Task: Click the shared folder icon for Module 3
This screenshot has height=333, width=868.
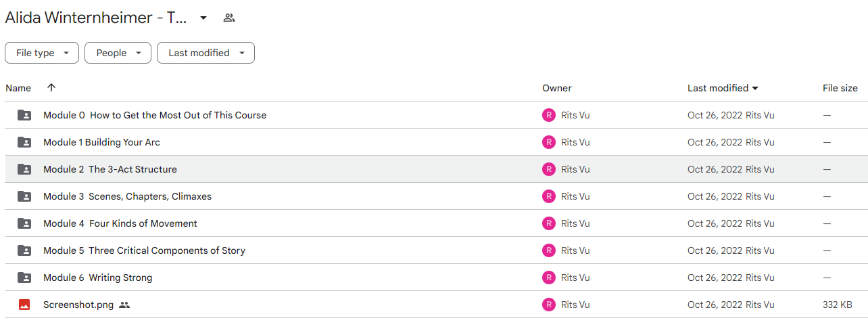Action: (x=24, y=196)
